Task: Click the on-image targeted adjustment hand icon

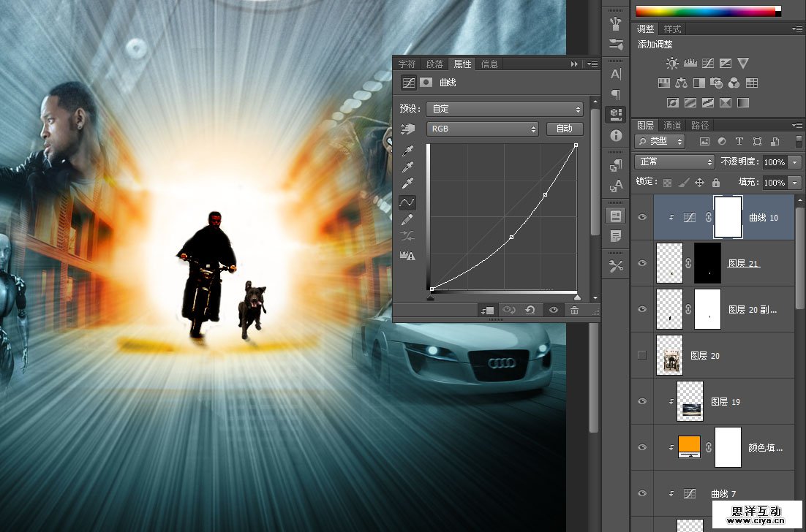Action: pyautogui.click(x=408, y=129)
